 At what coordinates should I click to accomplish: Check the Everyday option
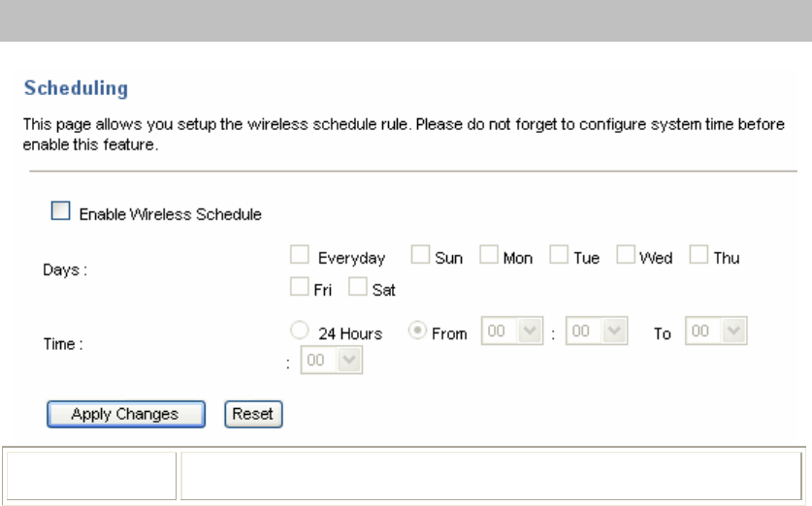(300, 255)
